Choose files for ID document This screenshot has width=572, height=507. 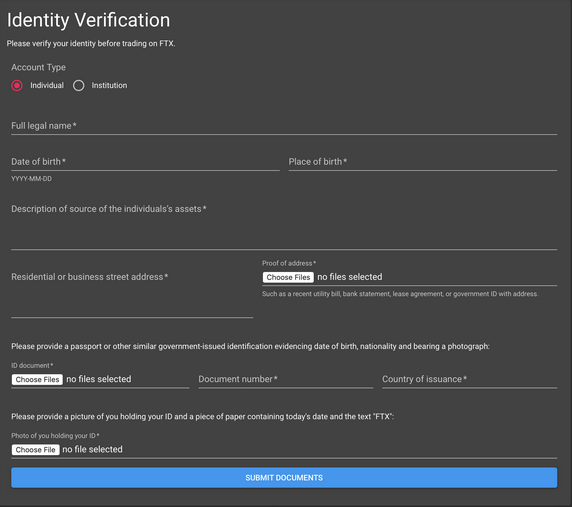pyautogui.click(x=37, y=379)
